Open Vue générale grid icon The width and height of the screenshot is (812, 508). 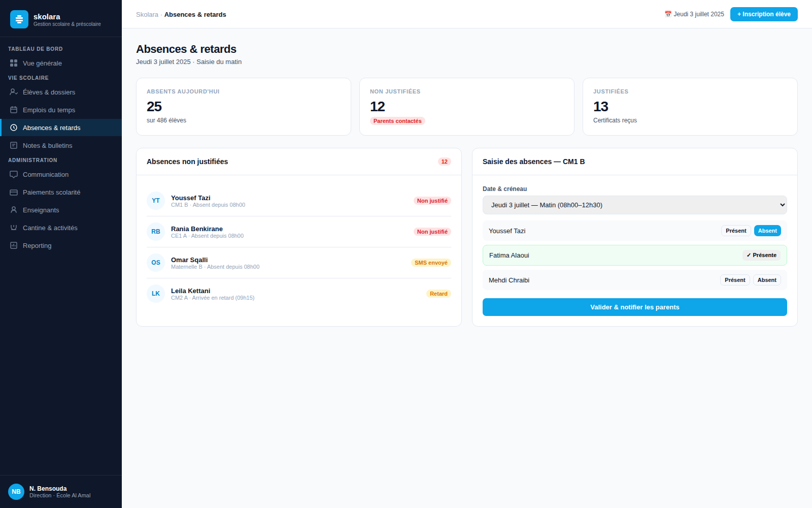click(x=14, y=63)
